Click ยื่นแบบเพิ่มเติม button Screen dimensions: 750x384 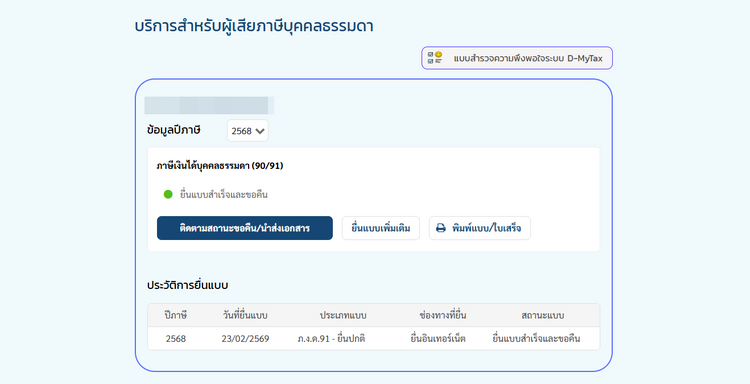[381, 228]
